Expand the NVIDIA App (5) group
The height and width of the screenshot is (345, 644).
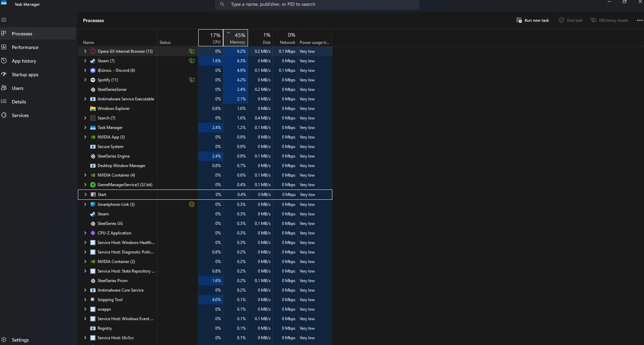click(85, 137)
